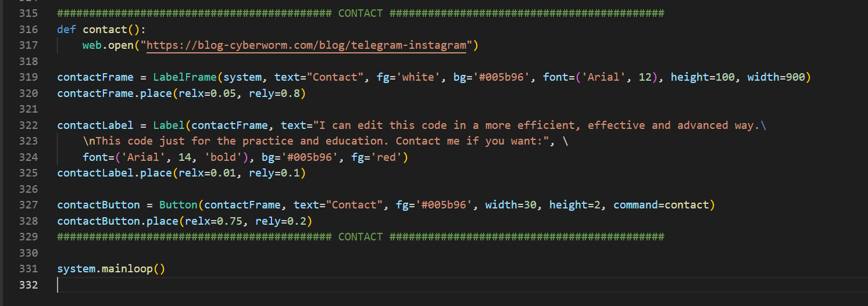Click line number 316 in the gutter
868x306 pixels.
pyautogui.click(x=28, y=30)
